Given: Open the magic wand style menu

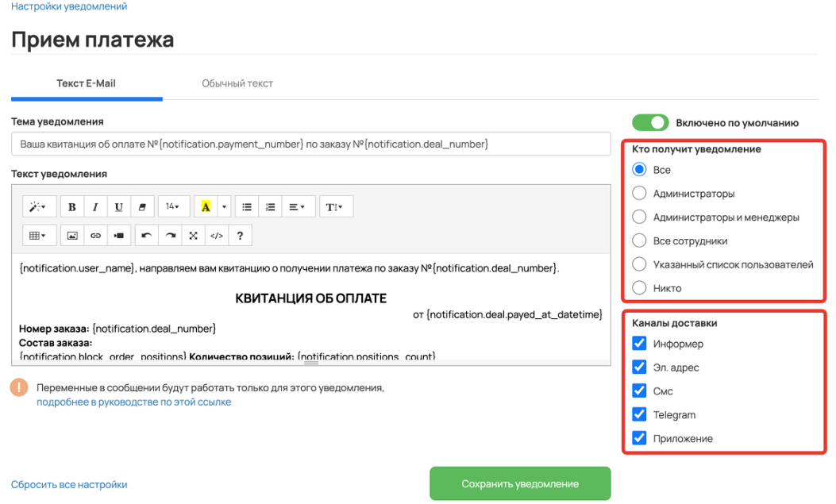Looking at the screenshot, I should (39, 206).
